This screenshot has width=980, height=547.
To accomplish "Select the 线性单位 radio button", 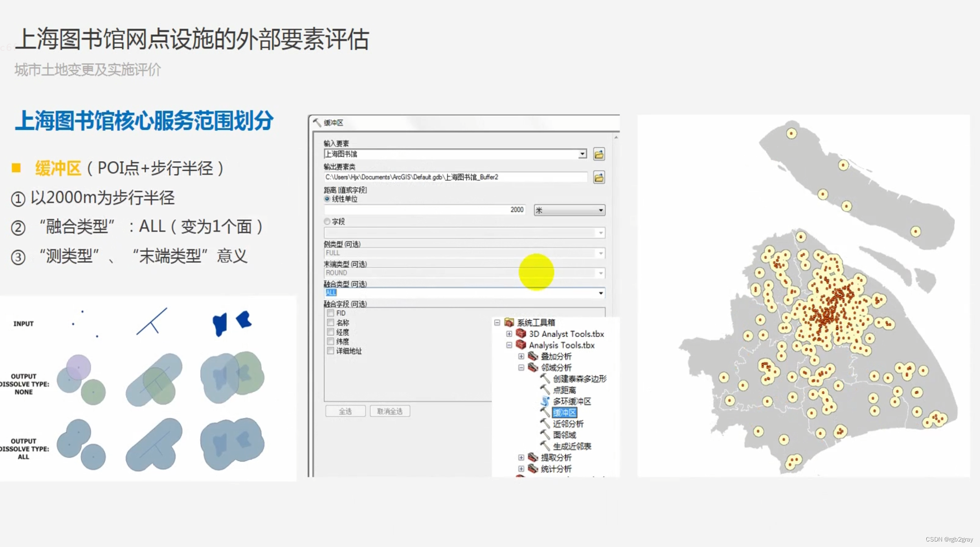I will coord(327,199).
